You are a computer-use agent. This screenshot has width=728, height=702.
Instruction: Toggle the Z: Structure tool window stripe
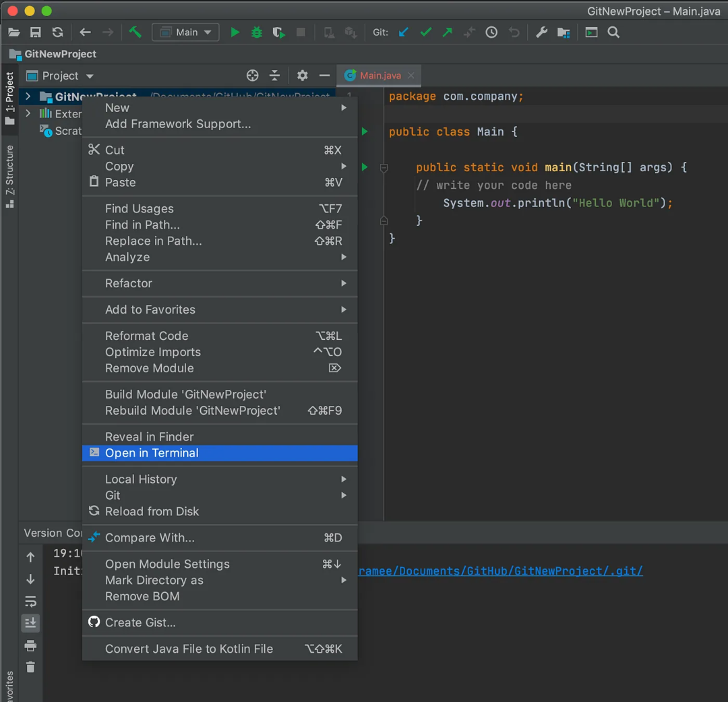(x=9, y=177)
